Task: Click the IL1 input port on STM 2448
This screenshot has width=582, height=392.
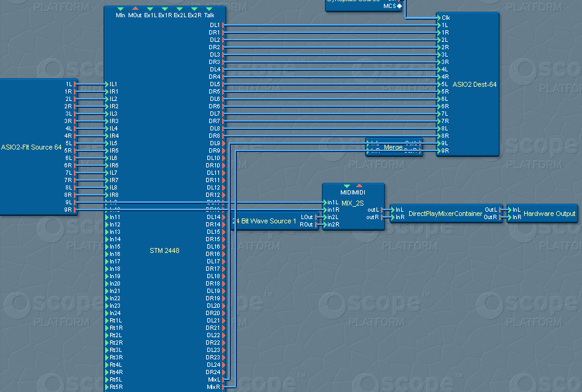Action: pos(107,84)
